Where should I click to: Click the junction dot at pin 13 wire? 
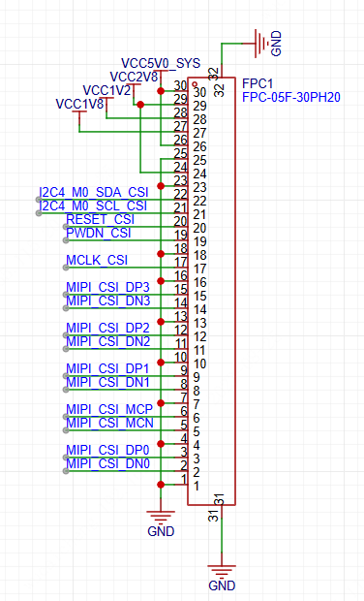(x=161, y=322)
